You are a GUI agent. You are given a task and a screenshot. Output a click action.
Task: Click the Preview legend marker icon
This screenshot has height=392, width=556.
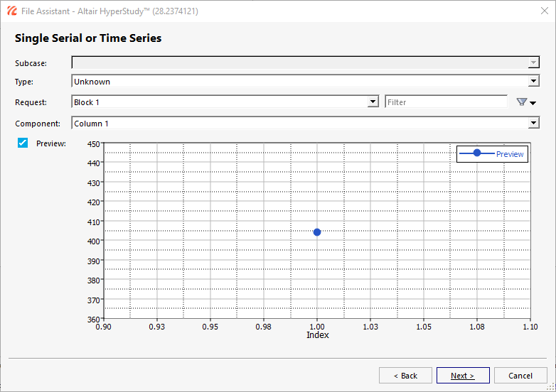tap(477, 153)
